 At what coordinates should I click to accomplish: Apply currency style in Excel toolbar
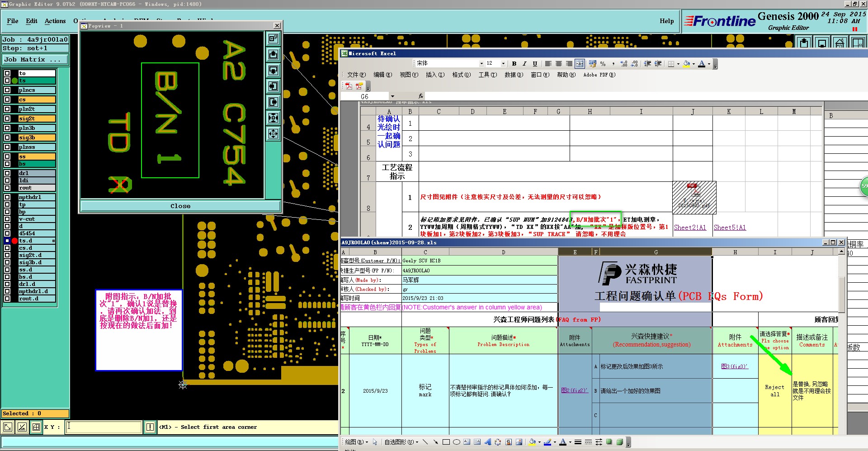593,64
